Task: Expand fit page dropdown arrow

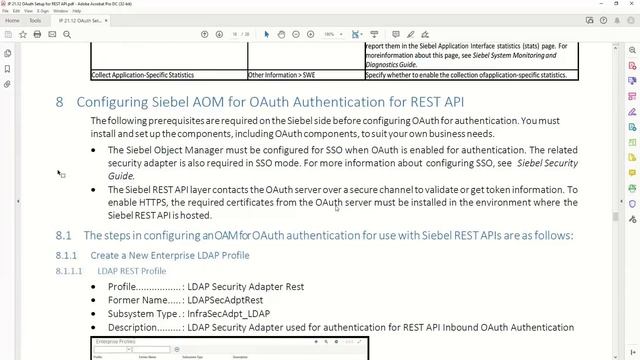Action: point(362,35)
